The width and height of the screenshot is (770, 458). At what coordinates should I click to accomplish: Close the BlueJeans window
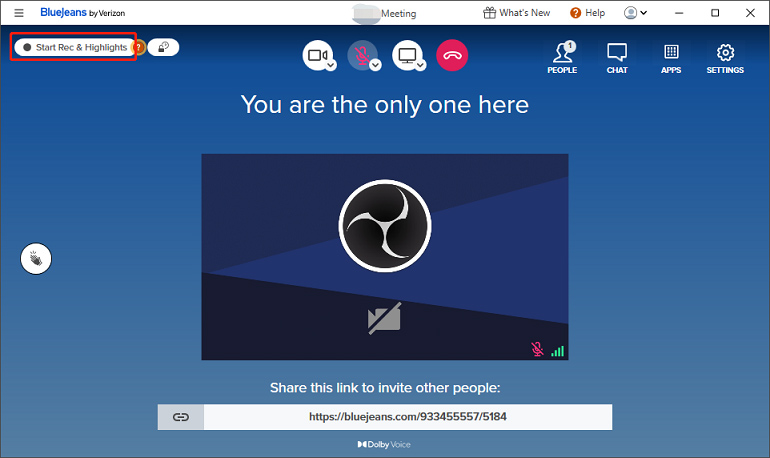tap(750, 13)
